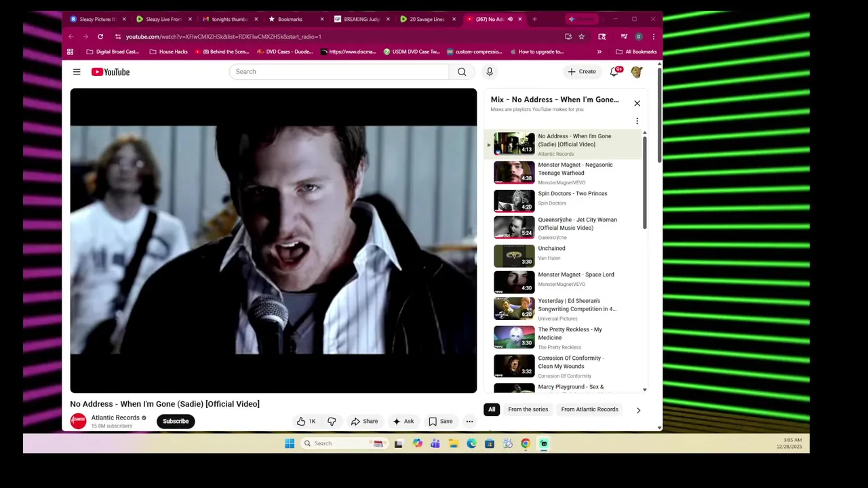Viewport: 868px width, 488px height.
Task: Click the YouTube search magnifier button
Action: point(462,72)
